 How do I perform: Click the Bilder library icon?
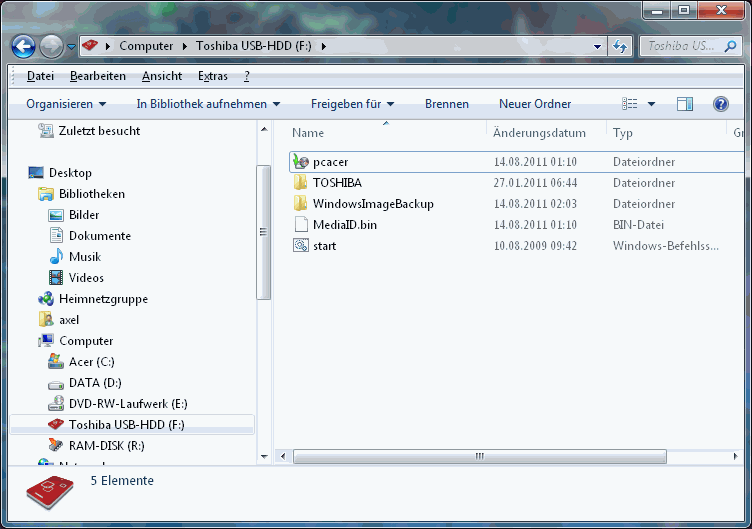(56, 215)
